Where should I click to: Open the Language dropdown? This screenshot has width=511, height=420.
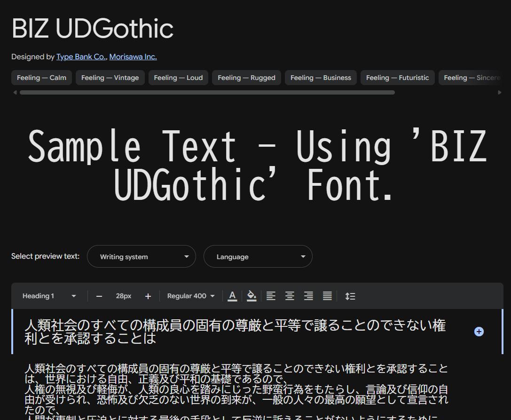258,256
